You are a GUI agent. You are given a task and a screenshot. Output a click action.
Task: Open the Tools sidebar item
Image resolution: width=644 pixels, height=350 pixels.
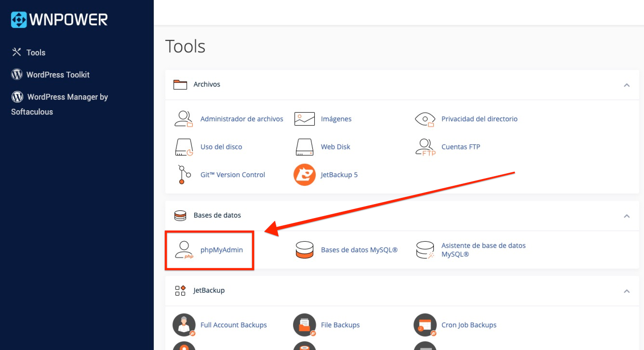[36, 52]
